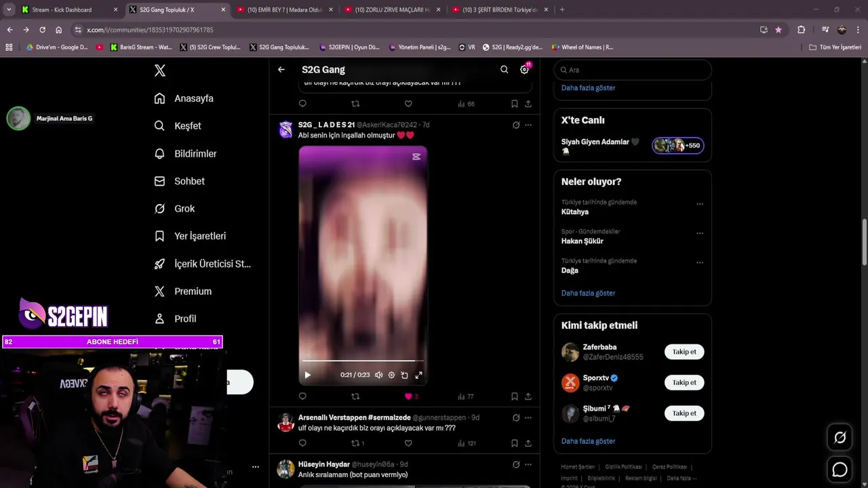Open Yer İşaretleri bookmarks
The image size is (868, 488).
(x=190, y=236)
